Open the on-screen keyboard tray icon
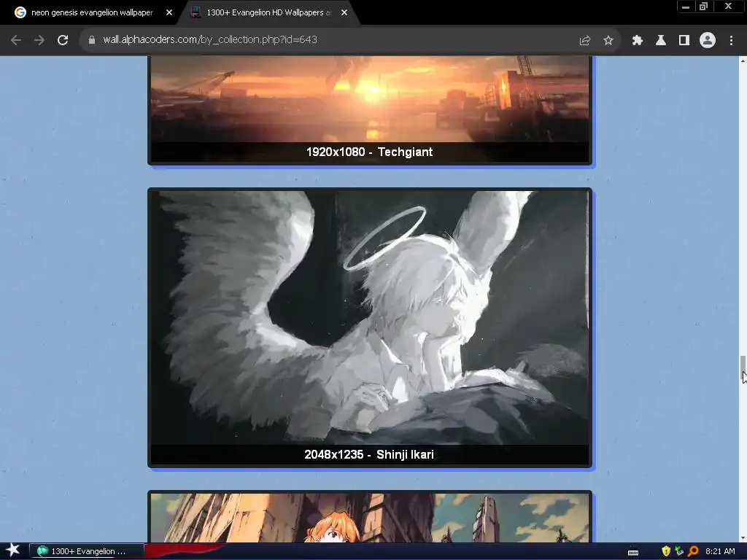 pos(633,552)
